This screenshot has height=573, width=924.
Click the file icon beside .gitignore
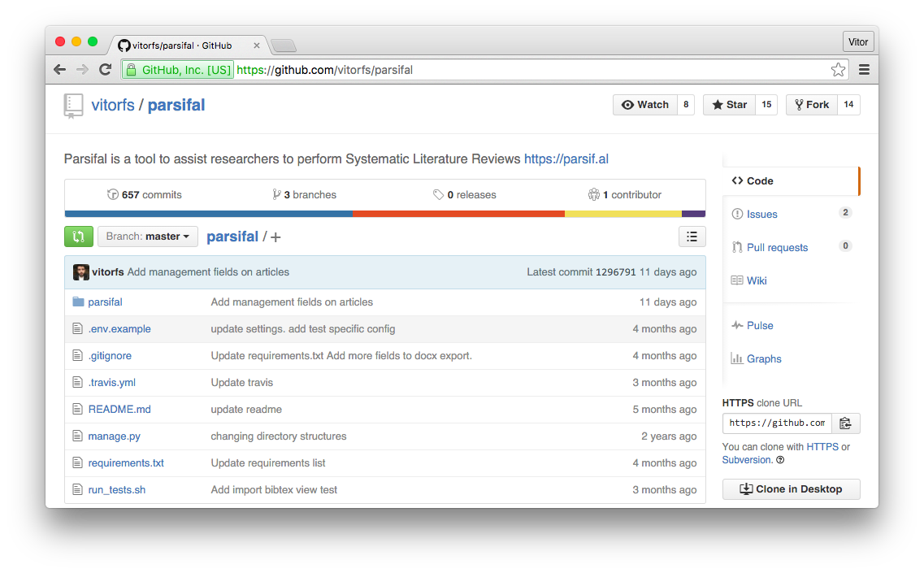click(x=77, y=355)
